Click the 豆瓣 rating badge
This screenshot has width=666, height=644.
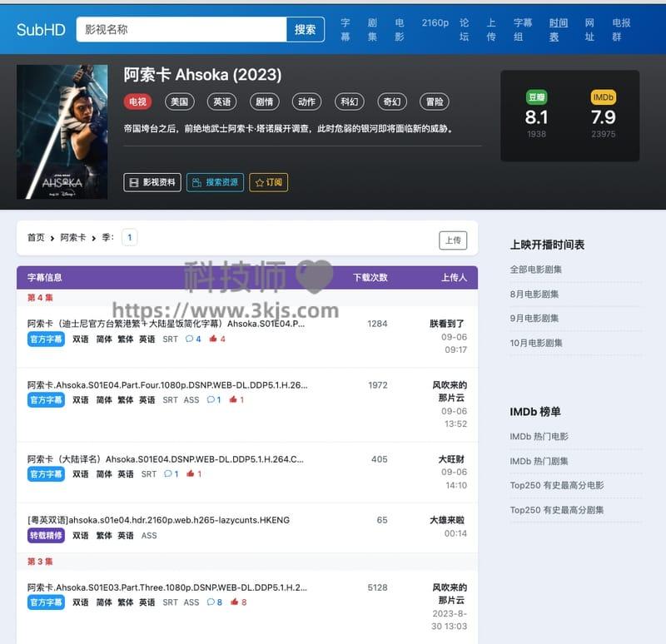(536, 97)
